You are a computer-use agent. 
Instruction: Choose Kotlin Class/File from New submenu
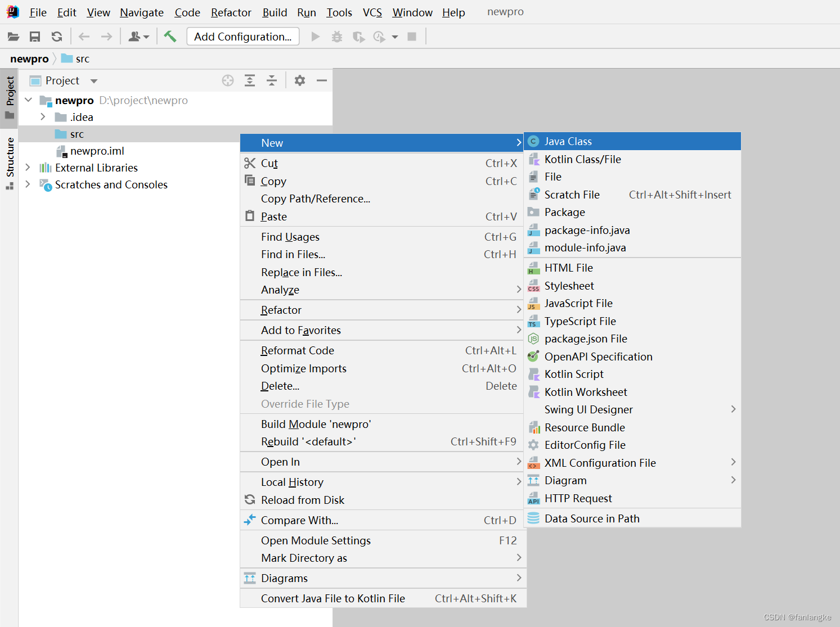pyautogui.click(x=632, y=159)
